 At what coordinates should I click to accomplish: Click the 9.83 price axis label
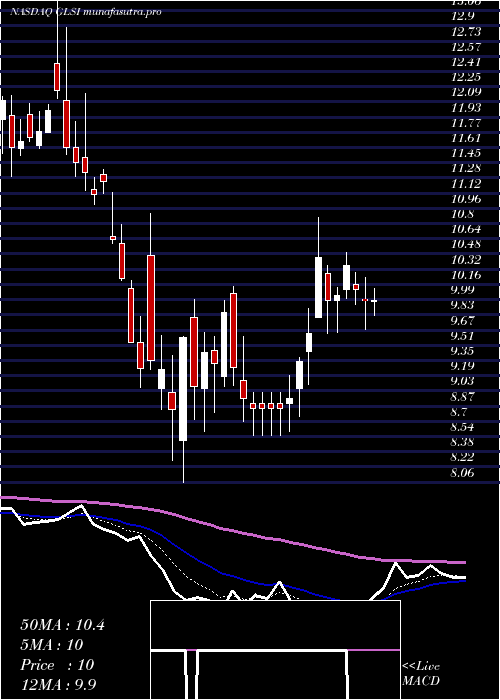(462, 305)
